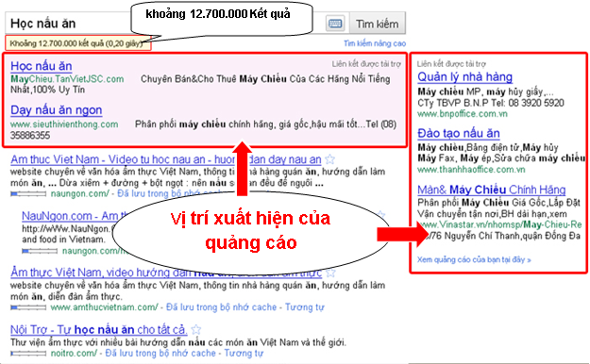Click the www.bnpoffice.com.vn ad URL
The height and width of the screenshot is (364, 590).
pos(463,114)
